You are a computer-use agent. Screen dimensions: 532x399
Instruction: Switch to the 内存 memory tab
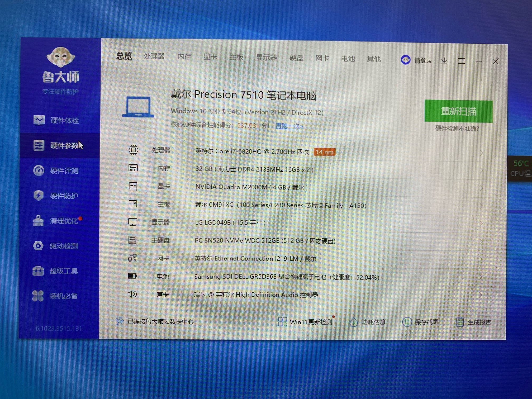184,56
